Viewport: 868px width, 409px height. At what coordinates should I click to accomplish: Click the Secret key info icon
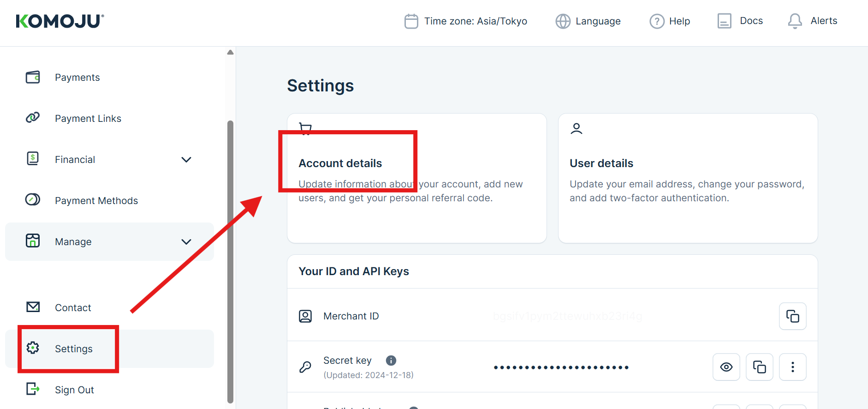(x=391, y=361)
